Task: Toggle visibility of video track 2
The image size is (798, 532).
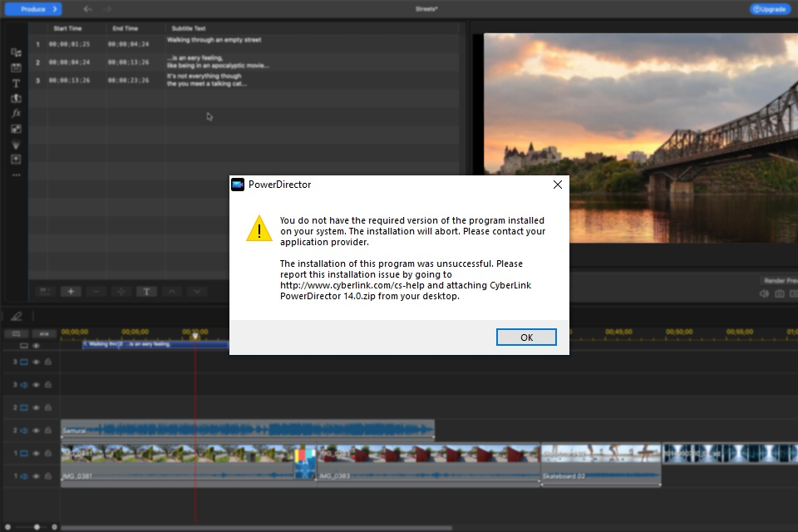Action: tap(36, 408)
